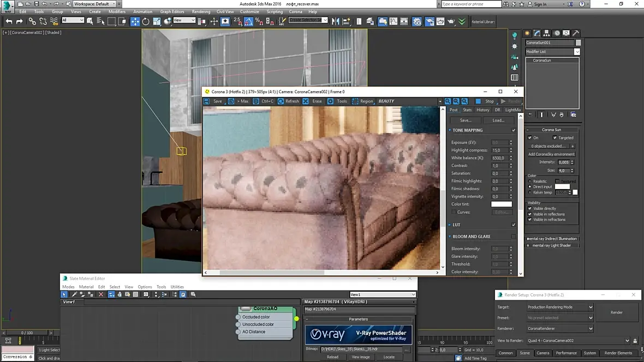
Task: Toggle the LUT checkbox
Action: click(x=514, y=225)
